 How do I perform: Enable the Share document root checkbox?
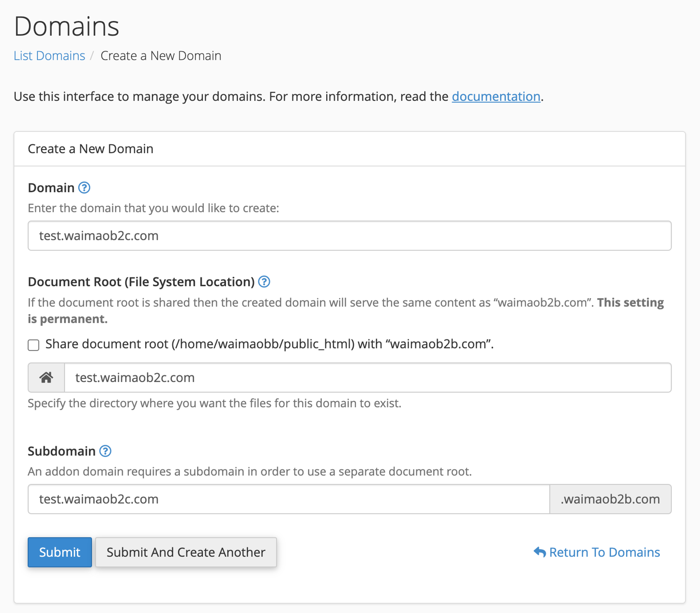coord(34,345)
